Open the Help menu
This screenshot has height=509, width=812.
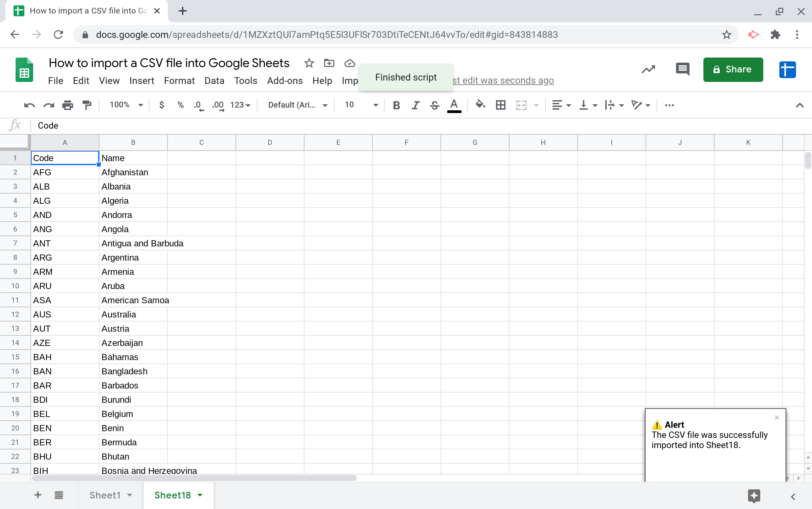coord(322,81)
